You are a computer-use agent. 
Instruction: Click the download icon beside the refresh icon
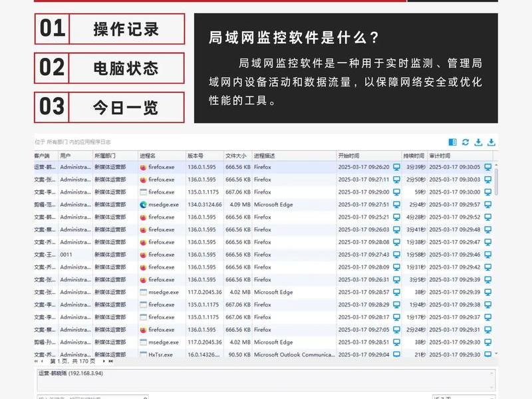[x=478, y=142]
